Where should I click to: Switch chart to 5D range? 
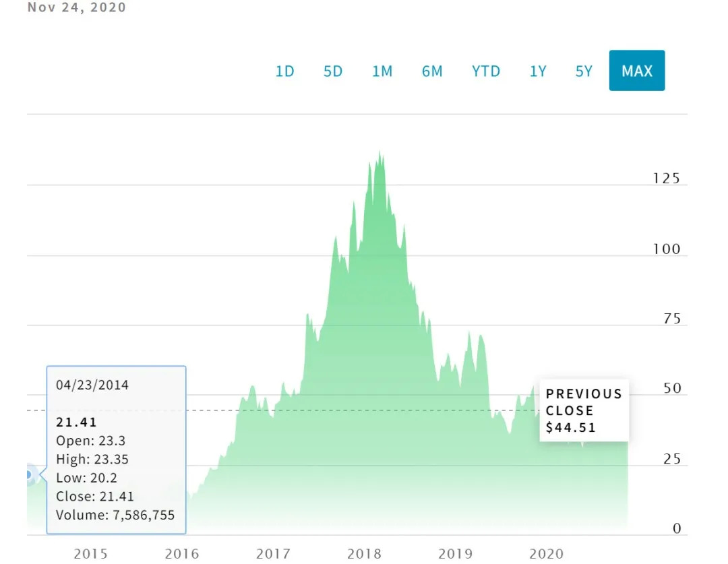point(333,71)
